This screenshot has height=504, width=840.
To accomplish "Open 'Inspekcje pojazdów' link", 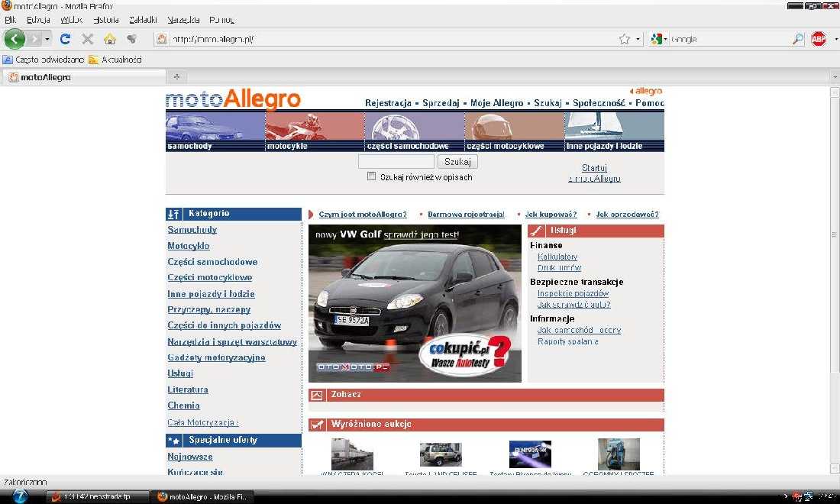I will coord(573,293).
